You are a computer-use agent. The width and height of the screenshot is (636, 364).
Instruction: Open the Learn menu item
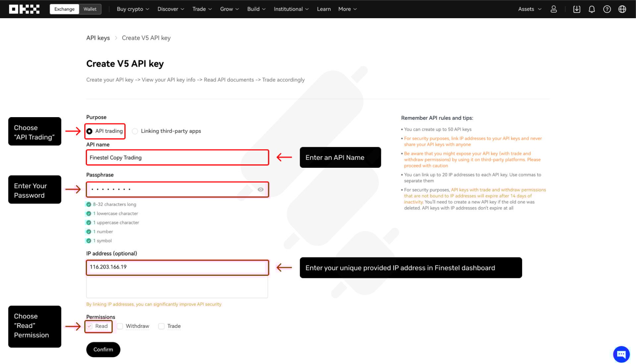click(324, 9)
